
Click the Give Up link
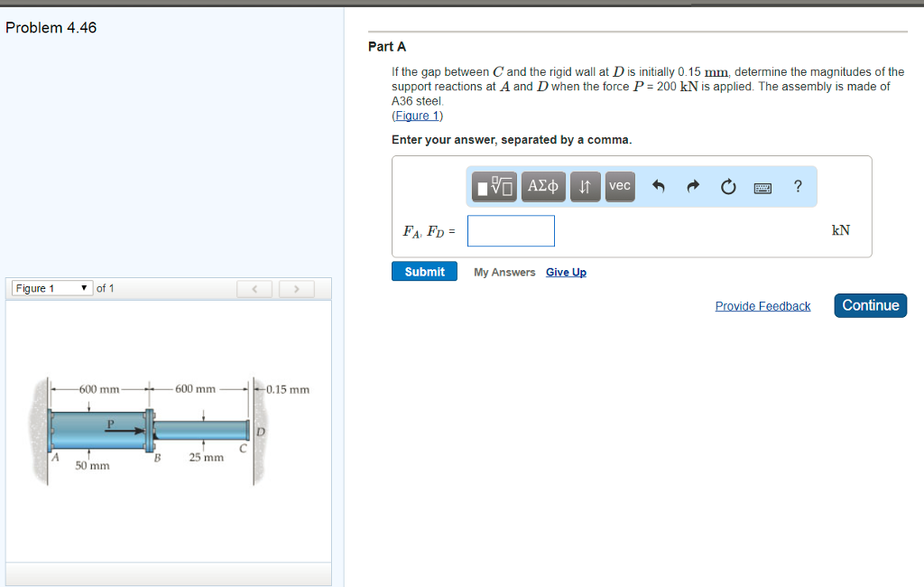[x=566, y=272]
